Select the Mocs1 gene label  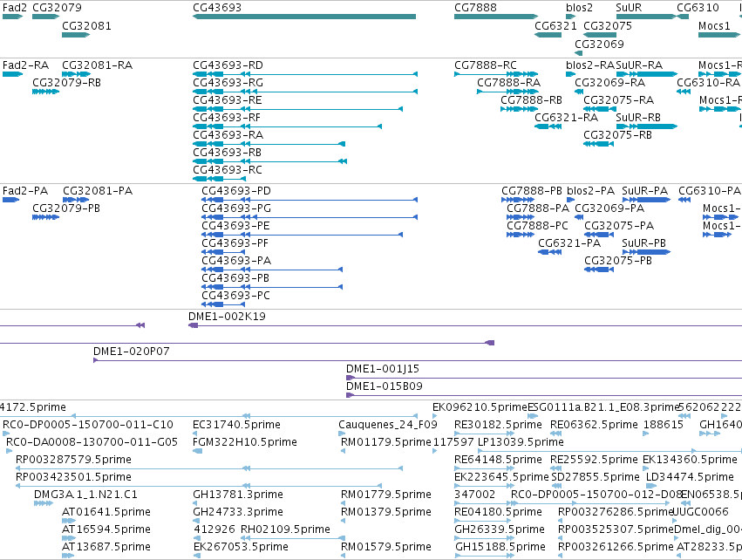[x=715, y=25]
